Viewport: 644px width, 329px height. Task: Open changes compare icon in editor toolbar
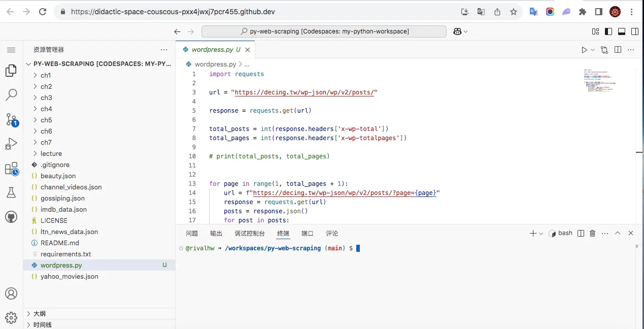click(604, 50)
